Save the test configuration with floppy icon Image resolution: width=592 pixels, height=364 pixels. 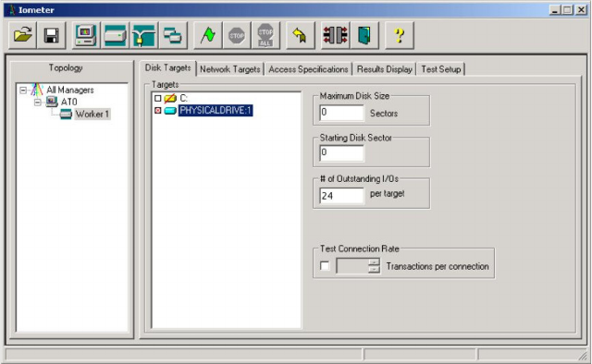tap(52, 35)
